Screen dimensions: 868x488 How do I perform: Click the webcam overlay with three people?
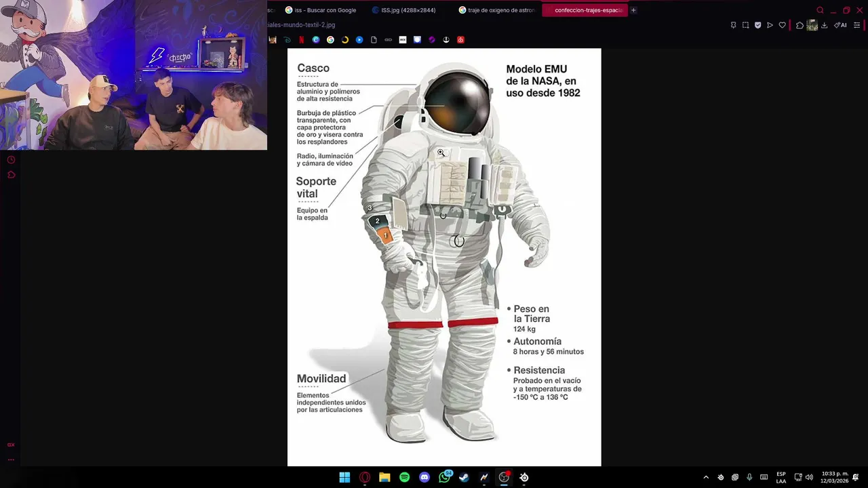point(134,75)
